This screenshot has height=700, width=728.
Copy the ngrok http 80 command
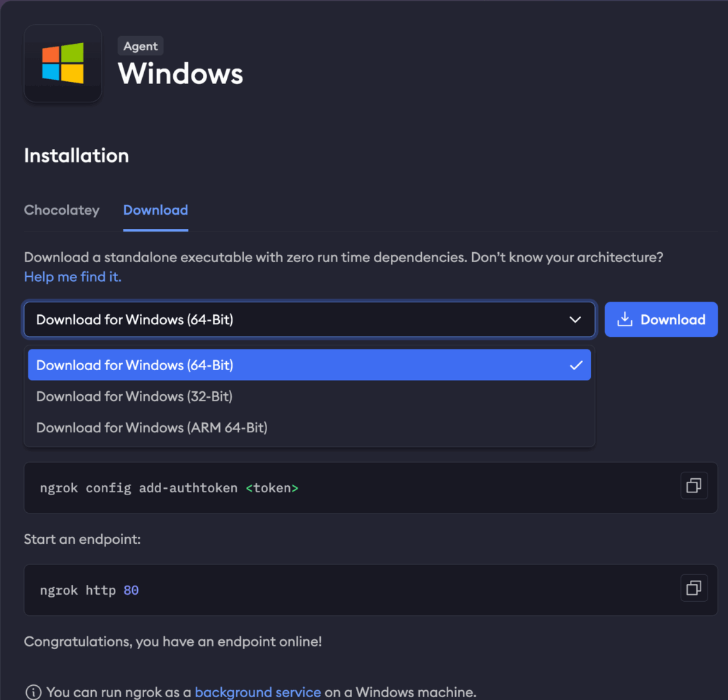[x=693, y=588]
